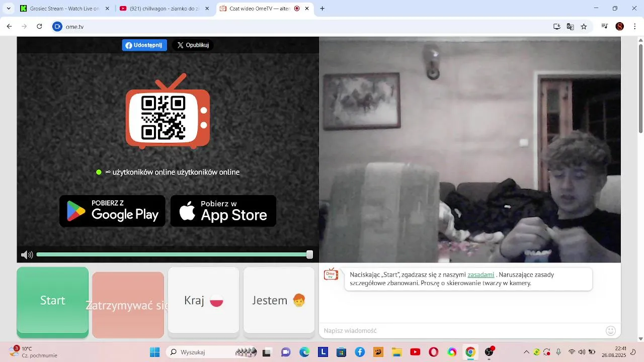Image resolution: width=644 pixels, height=362 pixels.
Task: Reload the ome.tv page
Action: click(x=39, y=27)
